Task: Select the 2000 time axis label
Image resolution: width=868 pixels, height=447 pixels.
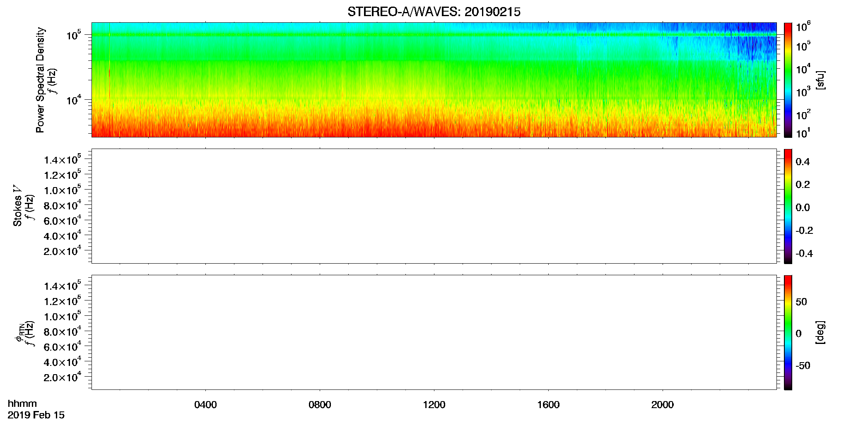Action: point(663,405)
